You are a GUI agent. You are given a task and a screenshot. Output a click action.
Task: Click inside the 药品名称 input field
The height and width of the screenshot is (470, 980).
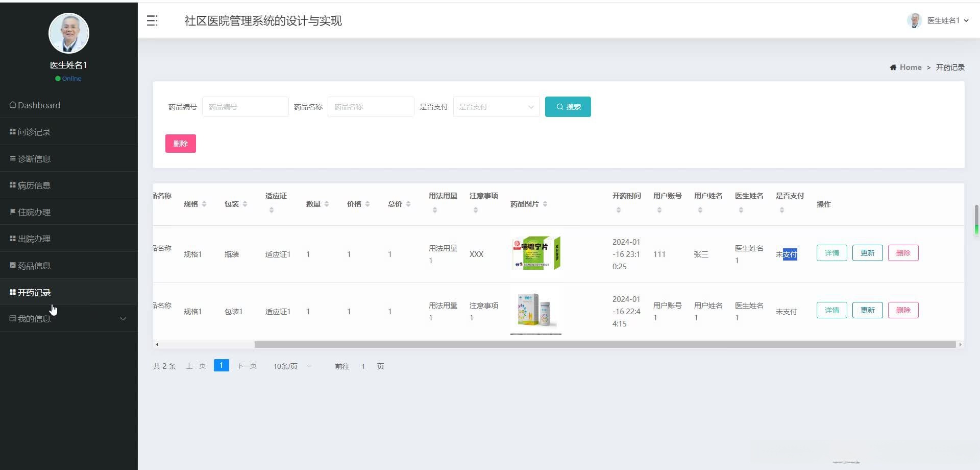370,107
